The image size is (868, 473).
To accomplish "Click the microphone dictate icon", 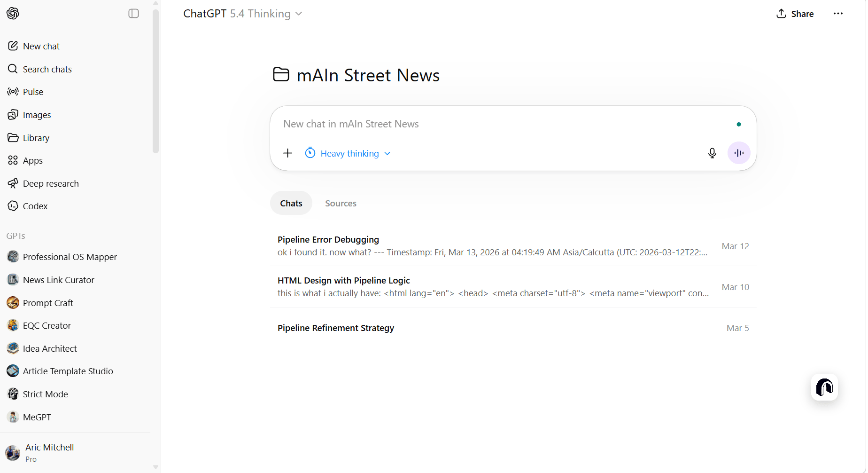I will tap(712, 153).
